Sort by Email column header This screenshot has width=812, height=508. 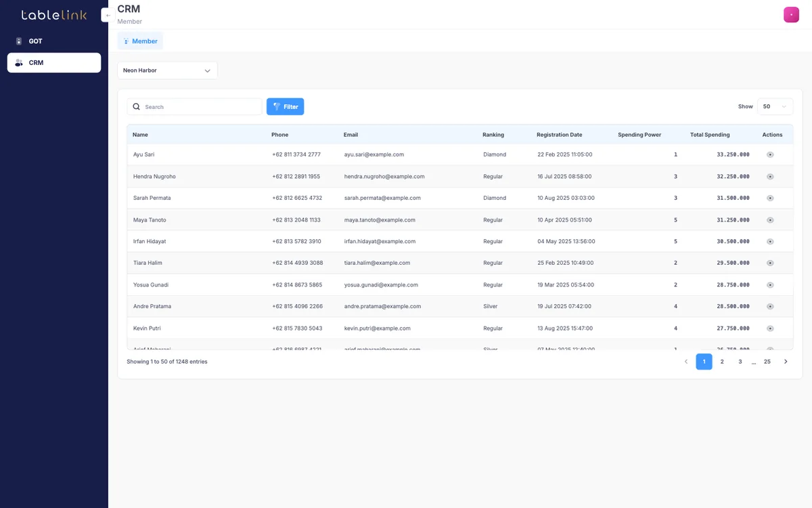351,135
